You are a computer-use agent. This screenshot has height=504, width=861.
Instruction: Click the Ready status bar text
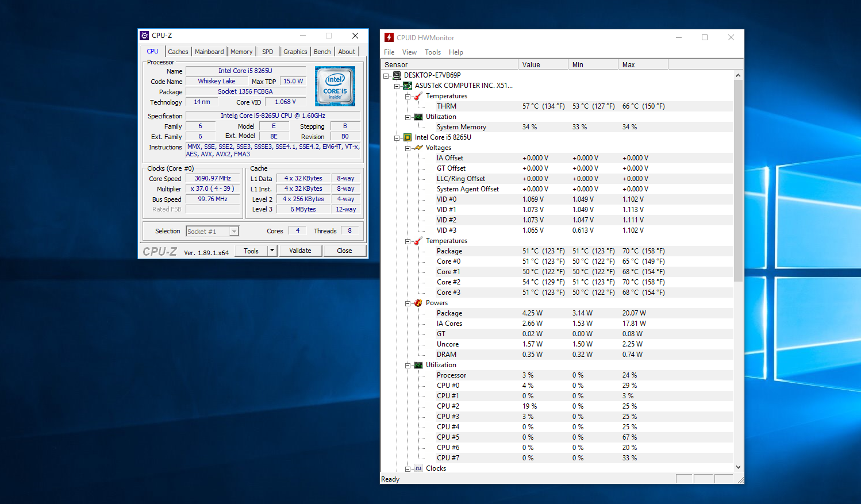click(390, 479)
